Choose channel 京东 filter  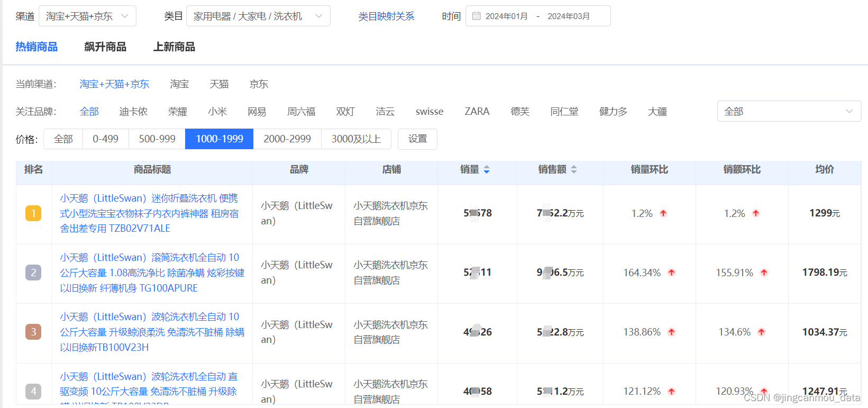[x=259, y=84]
